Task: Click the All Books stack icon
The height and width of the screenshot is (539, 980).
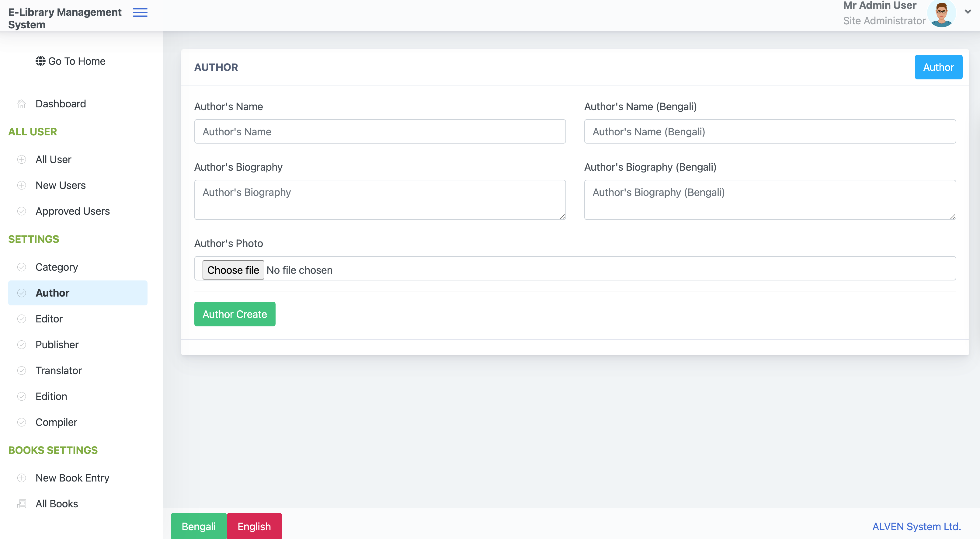Action: (x=22, y=504)
